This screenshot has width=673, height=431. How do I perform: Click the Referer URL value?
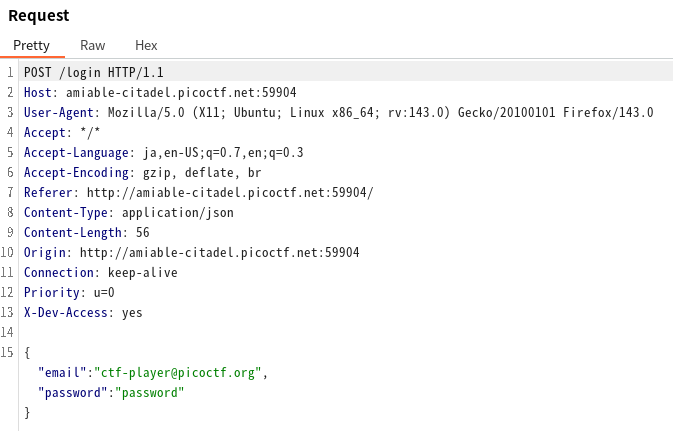pyautogui.click(x=230, y=192)
